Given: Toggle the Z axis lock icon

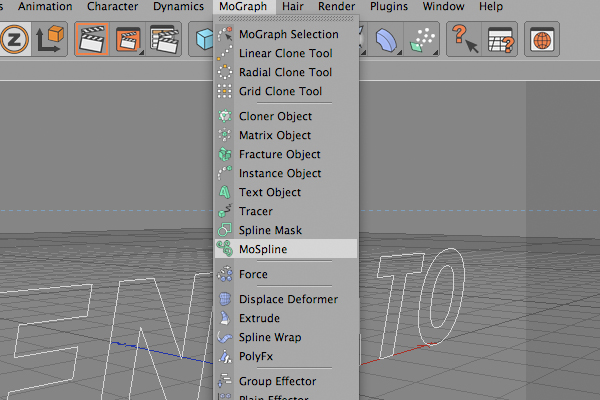Looking at the screenshot, I should click(x=15, y=39).
